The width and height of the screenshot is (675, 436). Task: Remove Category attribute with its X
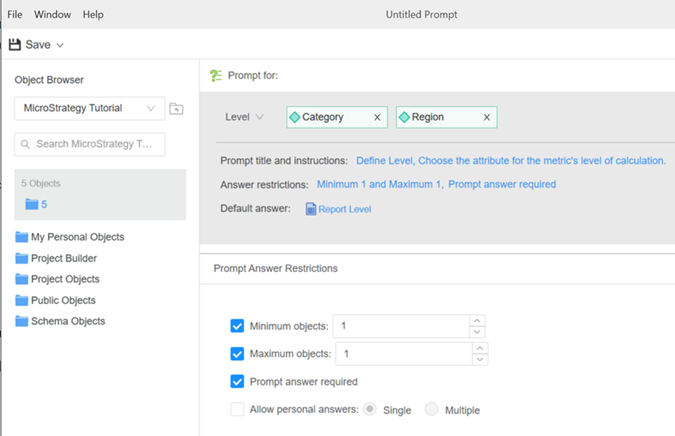point(377,117)
